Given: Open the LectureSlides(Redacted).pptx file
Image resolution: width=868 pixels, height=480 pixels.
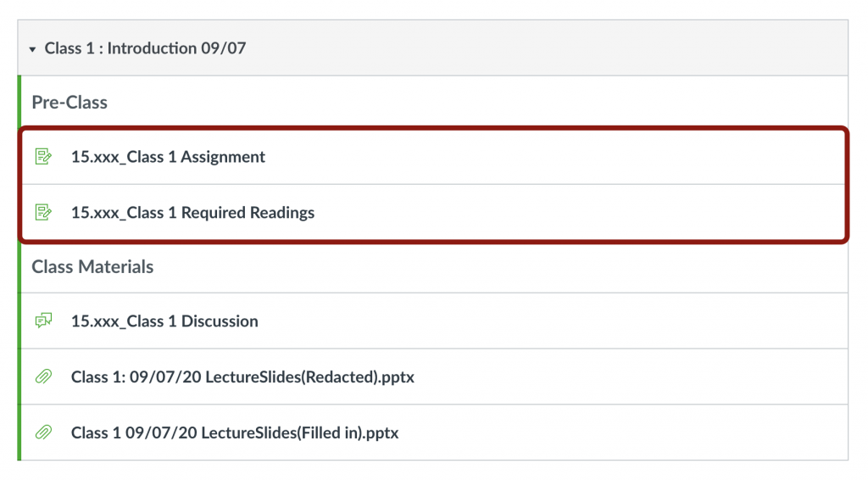Looking at the screenshot, I should [x=242, y=377].
